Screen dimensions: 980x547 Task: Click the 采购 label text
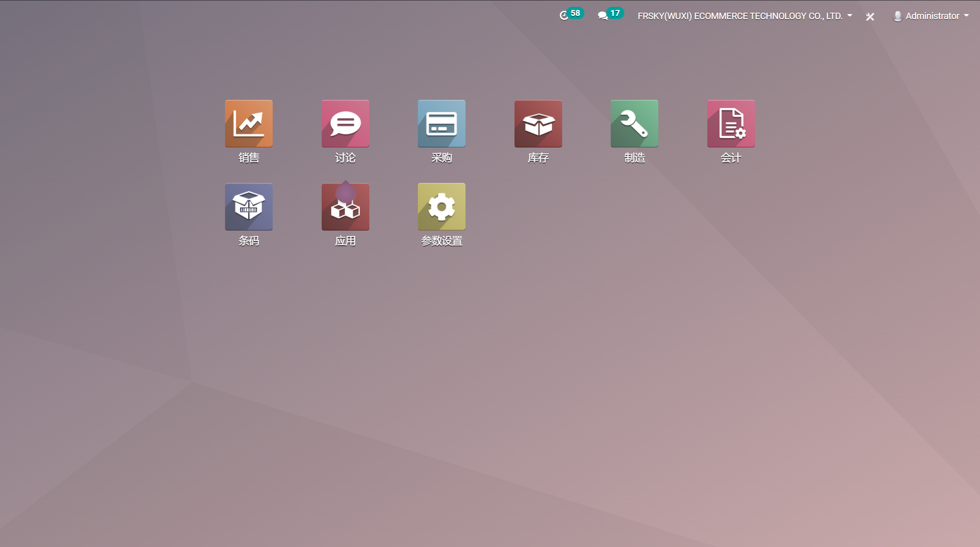[x=441, y=158]
